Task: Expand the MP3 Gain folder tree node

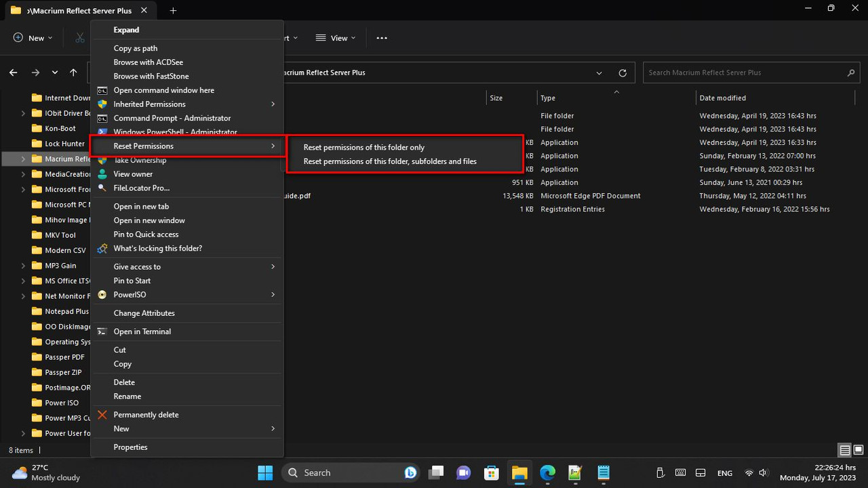Action: pyautogui.click(x=24, y=266)
